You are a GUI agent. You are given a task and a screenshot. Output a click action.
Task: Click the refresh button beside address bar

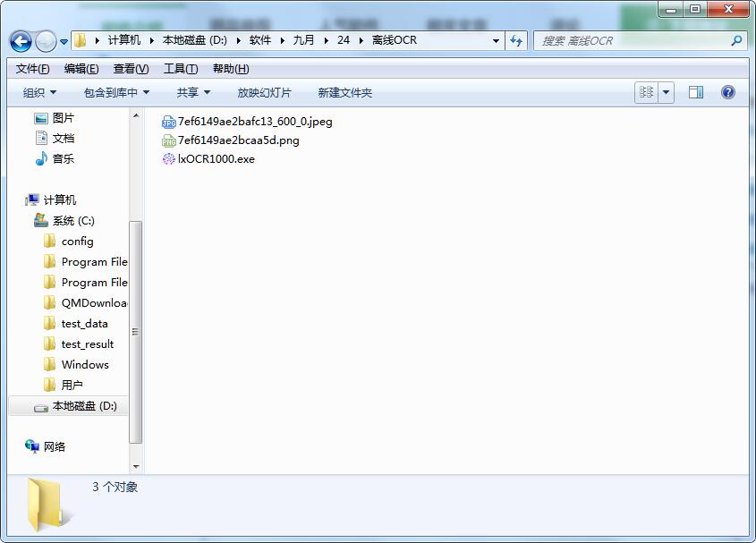click(516, 40)
